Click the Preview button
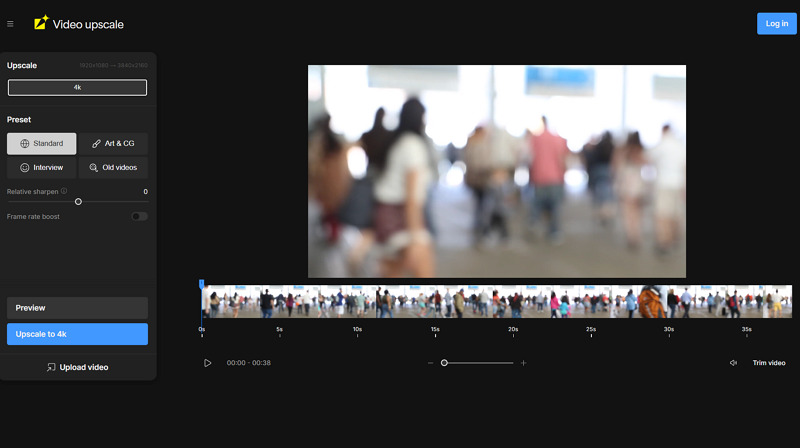The width and height of the screenshot is (800, 448). [77, 308]
